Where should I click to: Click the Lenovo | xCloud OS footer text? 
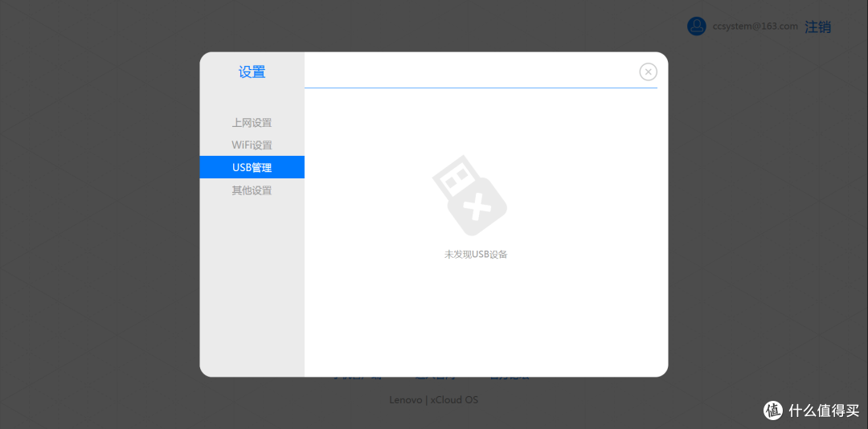point(433,399)
